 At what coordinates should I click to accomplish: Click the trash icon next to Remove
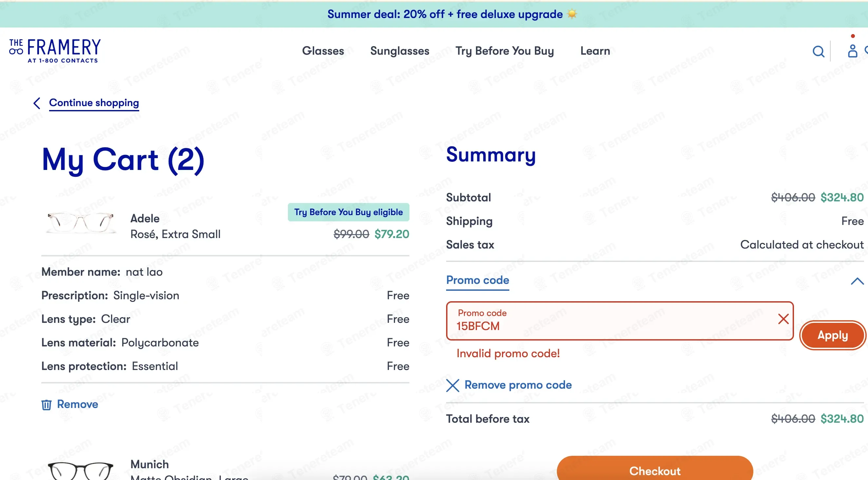[47, 405]
